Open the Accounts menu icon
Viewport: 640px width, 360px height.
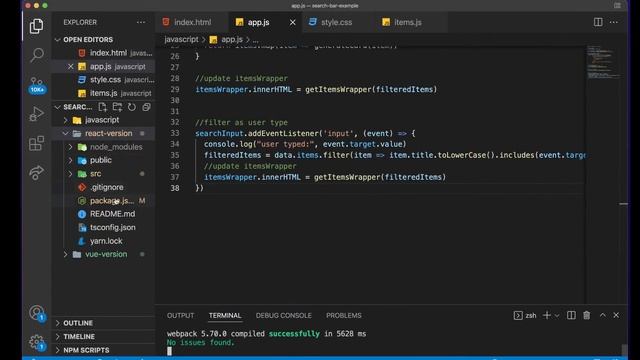click(x=36, y=313)
